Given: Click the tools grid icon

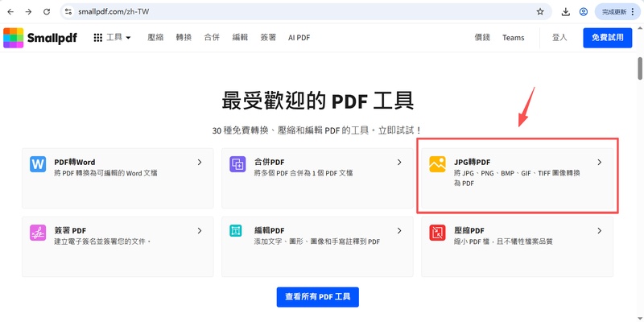Looking at the screenshot, I should click(97, 38).
